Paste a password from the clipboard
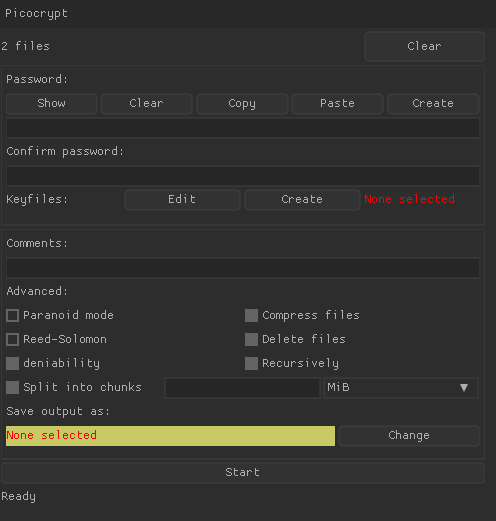The image size is (496, 521). 337,104
